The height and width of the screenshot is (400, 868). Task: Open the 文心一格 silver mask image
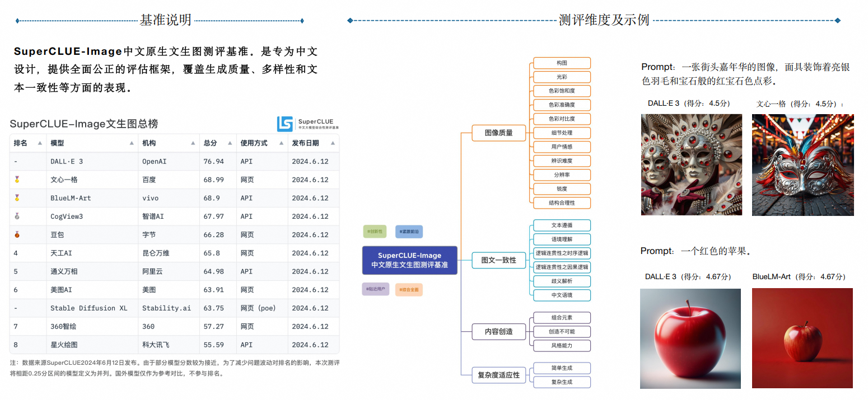[x=802, y=164]
